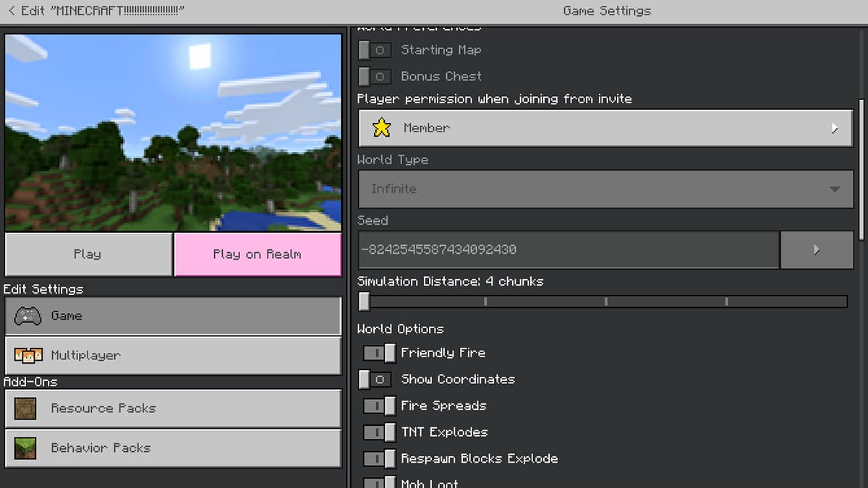Disable the Friendly Fire toggle
Viewport: 868px width, 488px height.
pos(379,352)
